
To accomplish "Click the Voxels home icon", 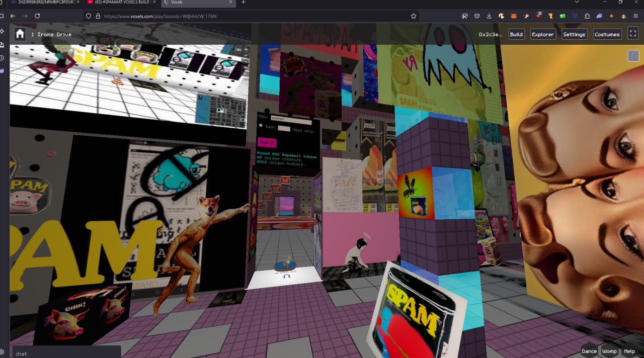I will [20, 34].
